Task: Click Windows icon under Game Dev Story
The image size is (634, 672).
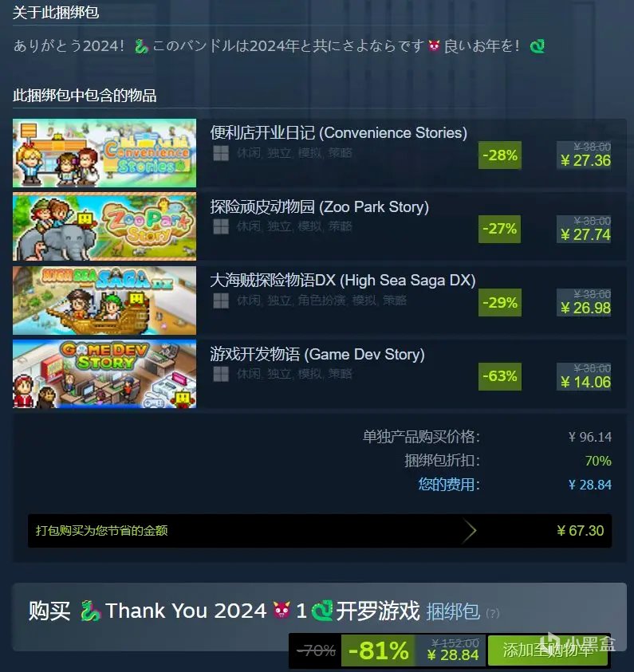Action: click(x=221, y=374)
